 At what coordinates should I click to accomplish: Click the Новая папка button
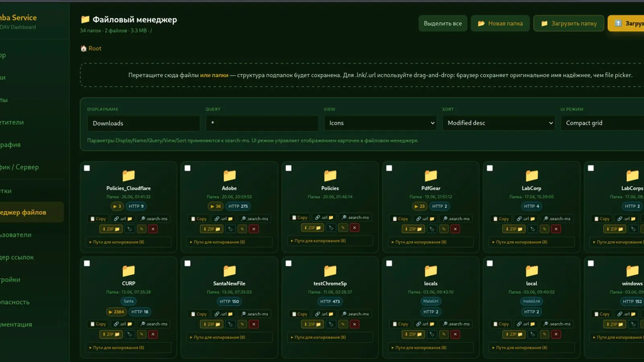[x=500, y=23]
